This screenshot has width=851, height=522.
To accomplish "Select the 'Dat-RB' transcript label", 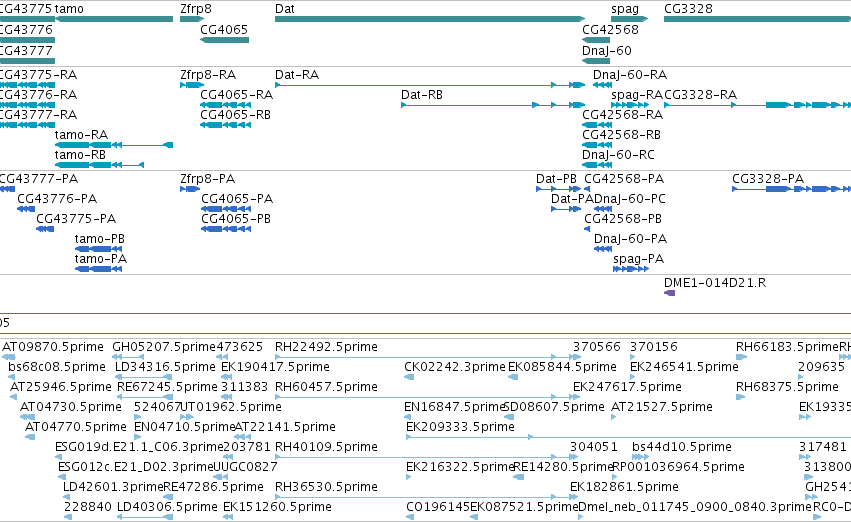I will click(x=422, y=94).
